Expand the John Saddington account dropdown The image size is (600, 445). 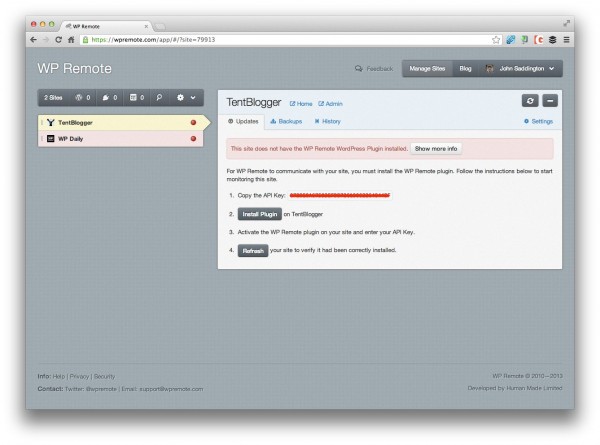point(520,68)
